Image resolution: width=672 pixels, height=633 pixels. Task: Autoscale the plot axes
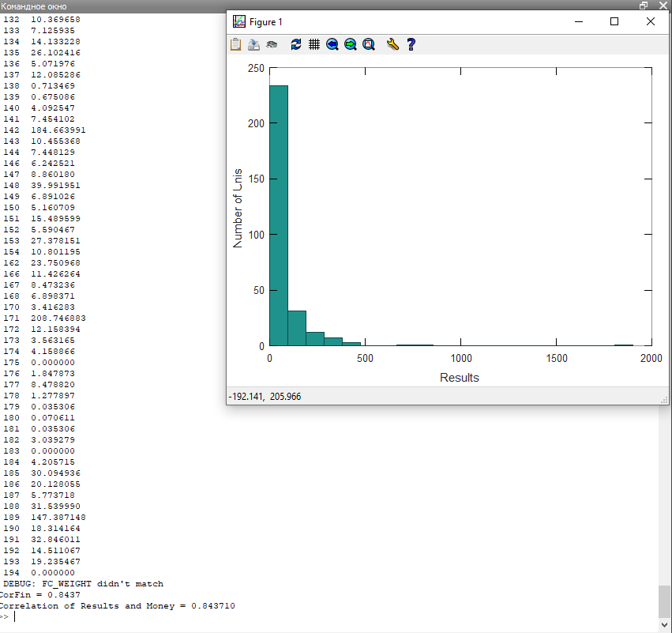369,44
